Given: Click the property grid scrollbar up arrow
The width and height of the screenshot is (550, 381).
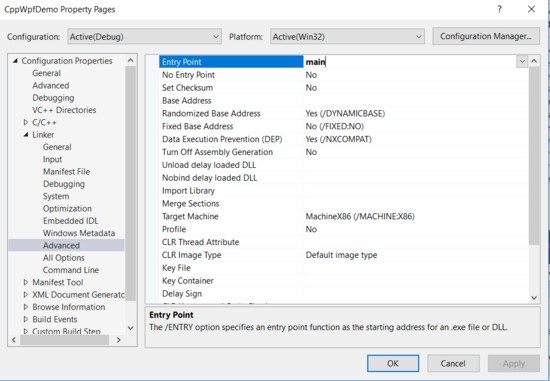Looking at the screenshot, I should 534,61.
